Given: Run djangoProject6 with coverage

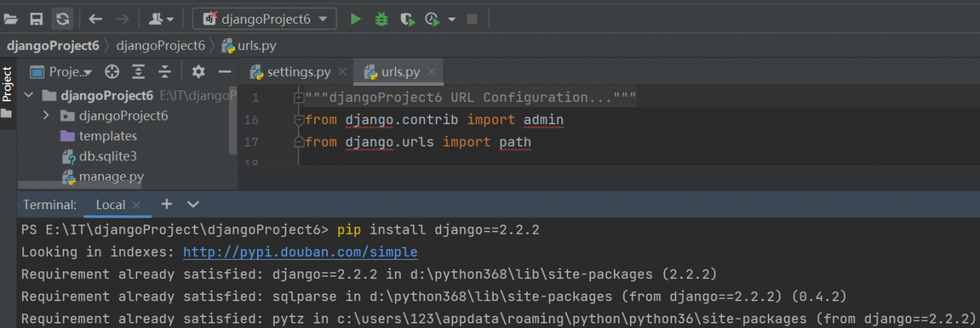Looking at the screenshot, I should [x=407, y=19].
